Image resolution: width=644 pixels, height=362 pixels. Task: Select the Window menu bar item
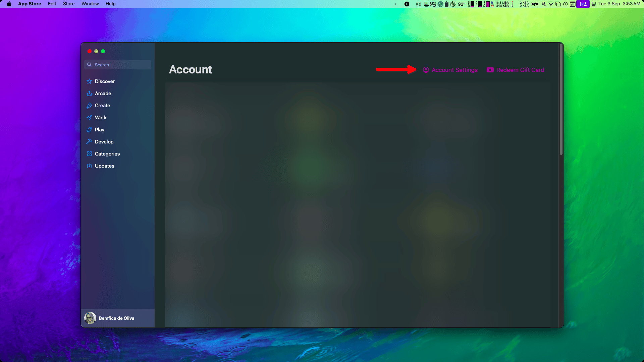click(x=90, y=4)
